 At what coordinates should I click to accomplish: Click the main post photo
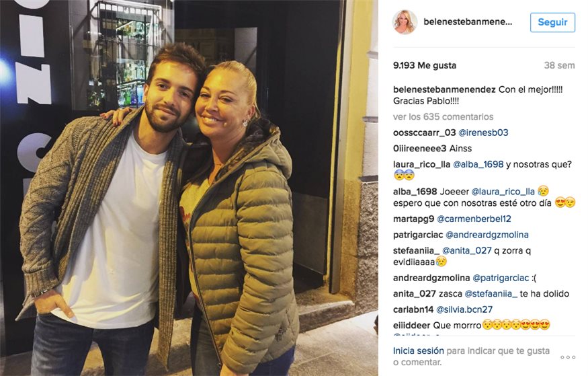[189, 188]
